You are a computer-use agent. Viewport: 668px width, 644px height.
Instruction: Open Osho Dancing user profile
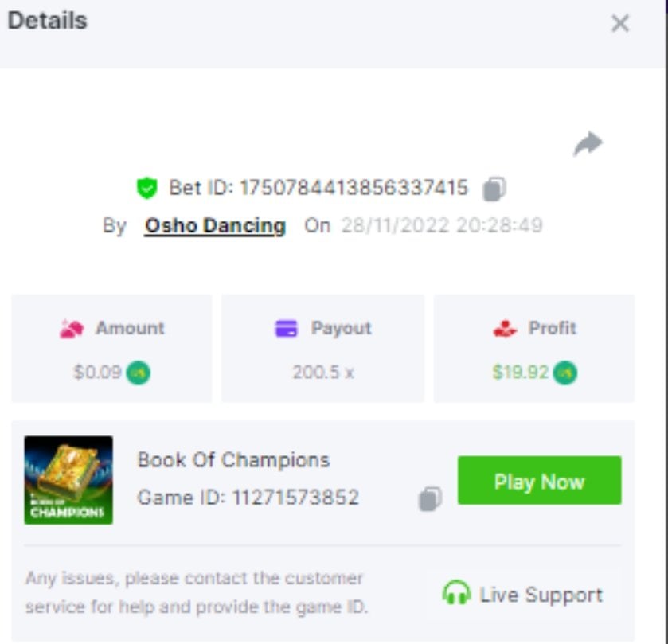215,226
